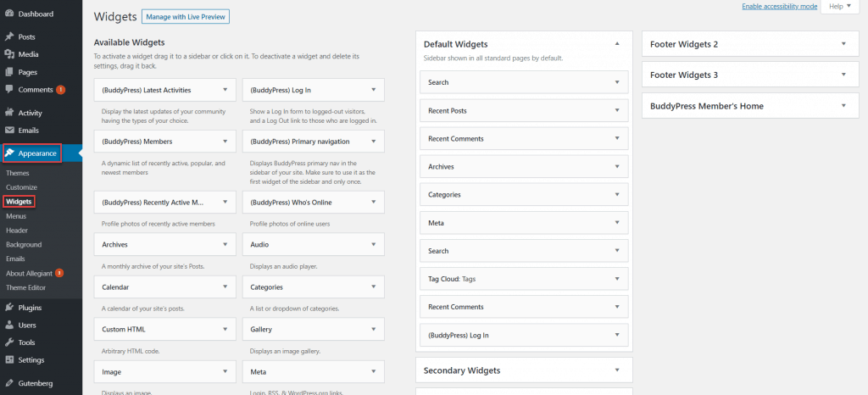Click the Users icon in sidebar

click(x=9, y=325)
